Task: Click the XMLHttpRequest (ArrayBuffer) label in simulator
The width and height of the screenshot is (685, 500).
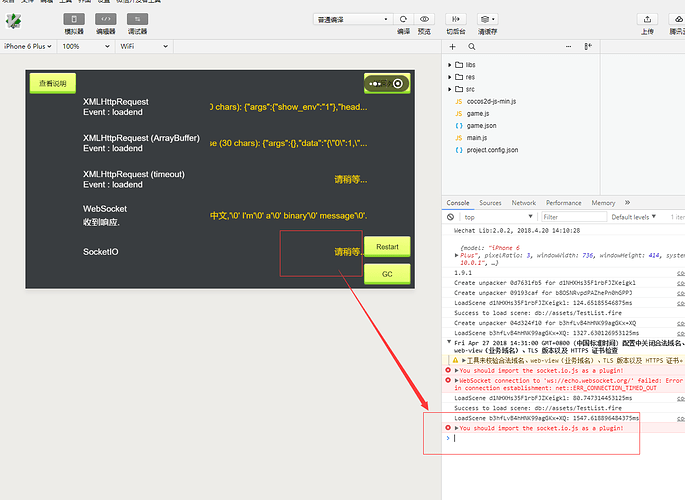Action: point(141,138)
